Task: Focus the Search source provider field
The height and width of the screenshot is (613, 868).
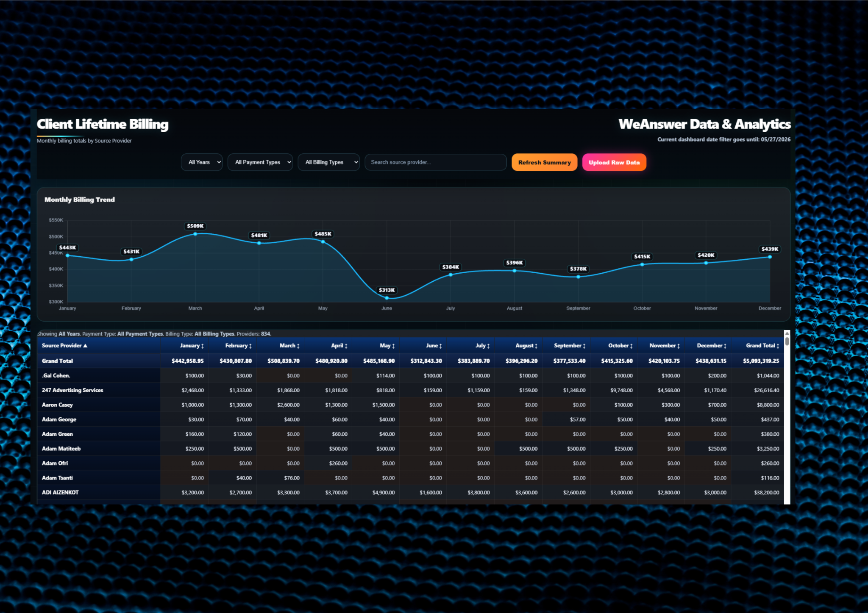Action: click(436, 162)
